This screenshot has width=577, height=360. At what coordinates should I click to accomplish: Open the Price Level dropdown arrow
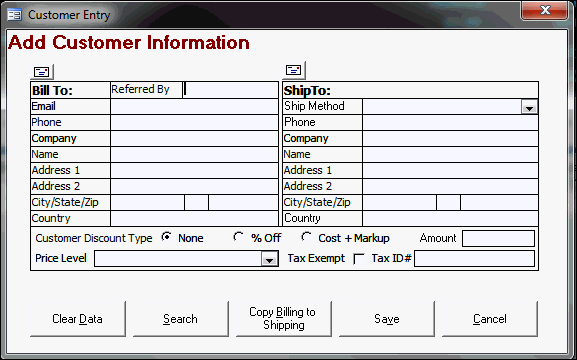click(x=269, y=259)
